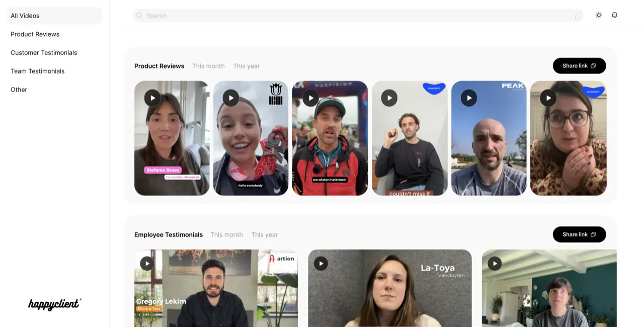Toggle light/dark theme sun icon
This screenshot has width=644, height=327.
point(599,15)
